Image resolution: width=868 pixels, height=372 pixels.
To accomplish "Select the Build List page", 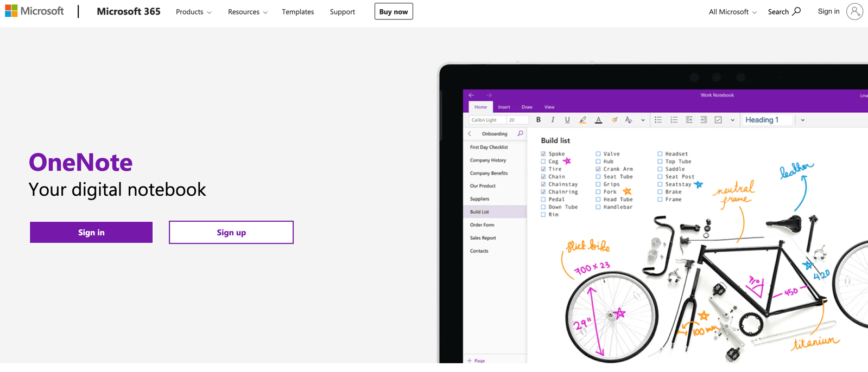I will point(495,211).
